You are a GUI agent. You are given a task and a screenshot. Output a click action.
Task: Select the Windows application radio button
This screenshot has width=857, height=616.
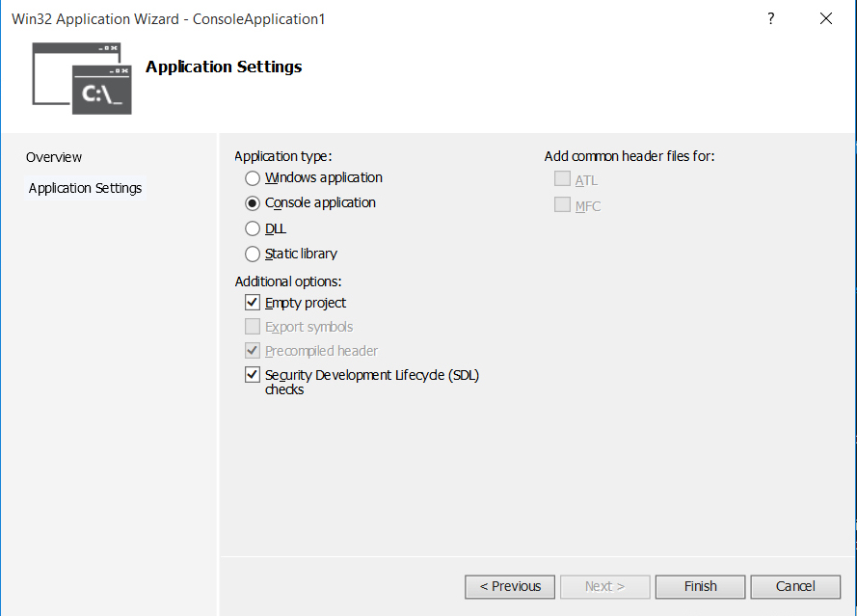point(252,178)
